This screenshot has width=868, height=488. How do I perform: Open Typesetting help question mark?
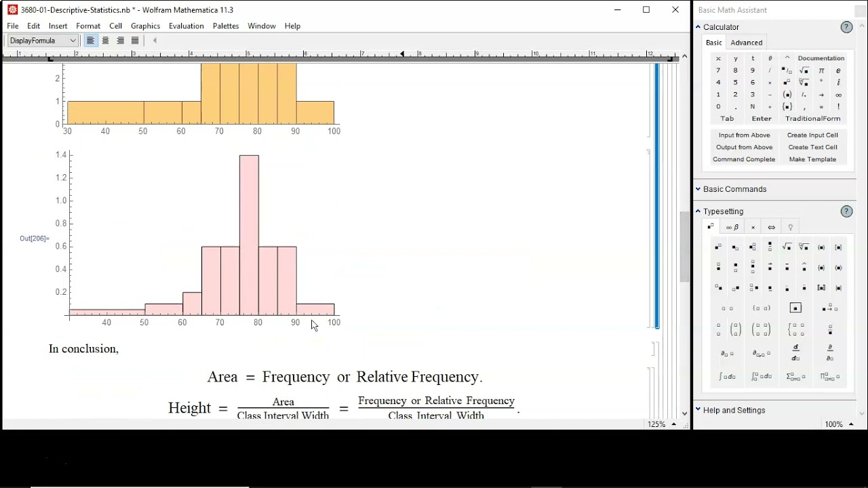(x=846, y=211)
